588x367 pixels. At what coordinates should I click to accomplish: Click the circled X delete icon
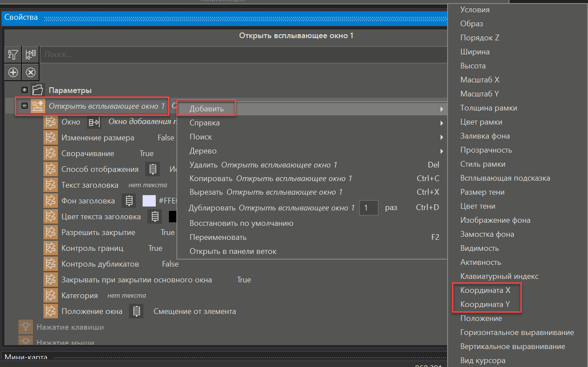(31, 72)
